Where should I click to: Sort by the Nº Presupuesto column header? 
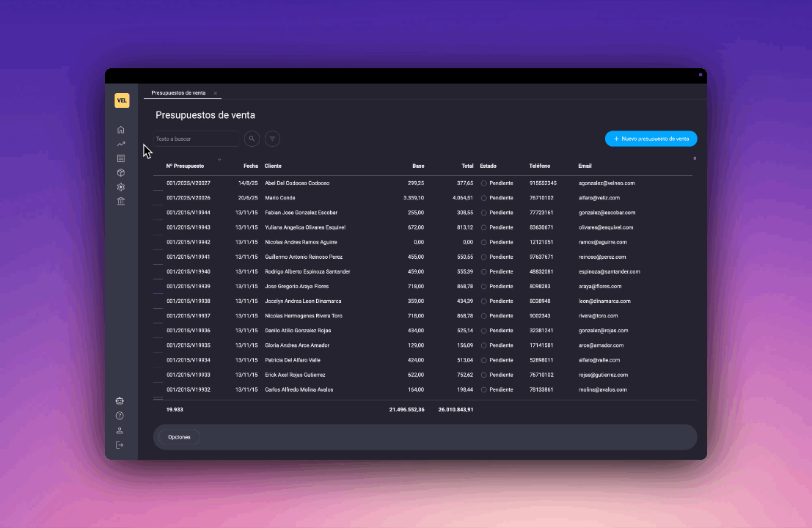pyautogui.click(x=185, y=166)
